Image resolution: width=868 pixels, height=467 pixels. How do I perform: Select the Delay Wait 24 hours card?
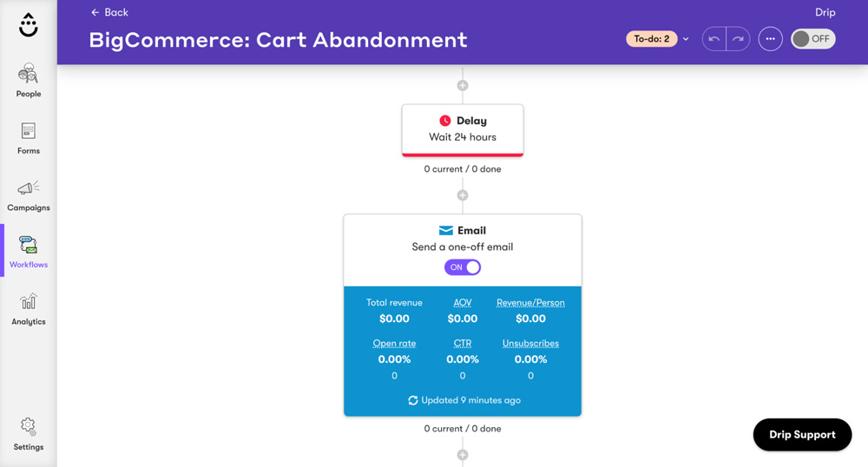pos(463,130)
